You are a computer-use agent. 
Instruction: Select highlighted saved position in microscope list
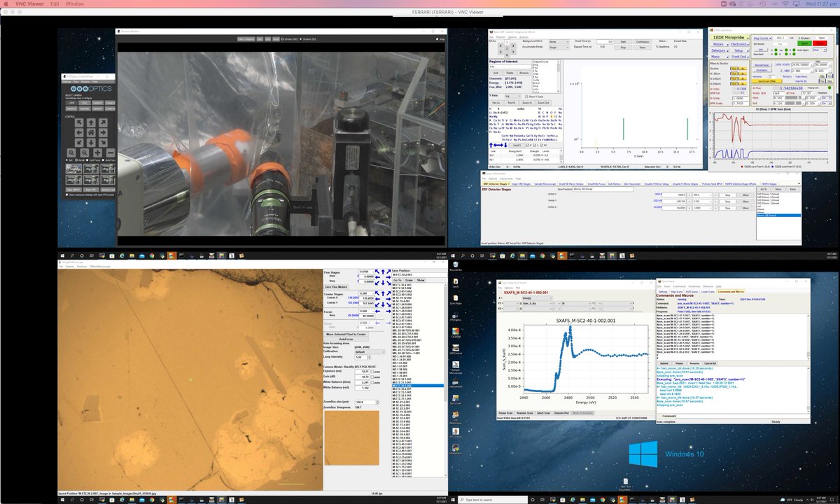pos(418,386)
